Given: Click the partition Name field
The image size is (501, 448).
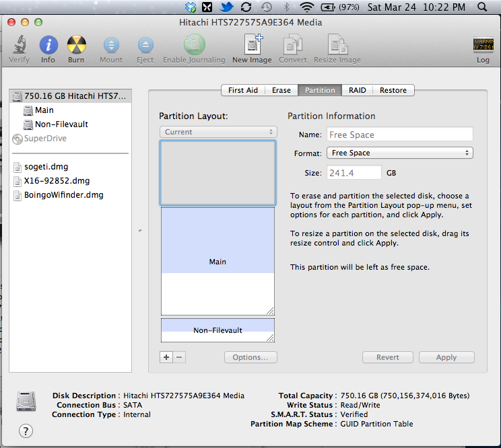Looking at the screenshot, I should click(400, 135).
